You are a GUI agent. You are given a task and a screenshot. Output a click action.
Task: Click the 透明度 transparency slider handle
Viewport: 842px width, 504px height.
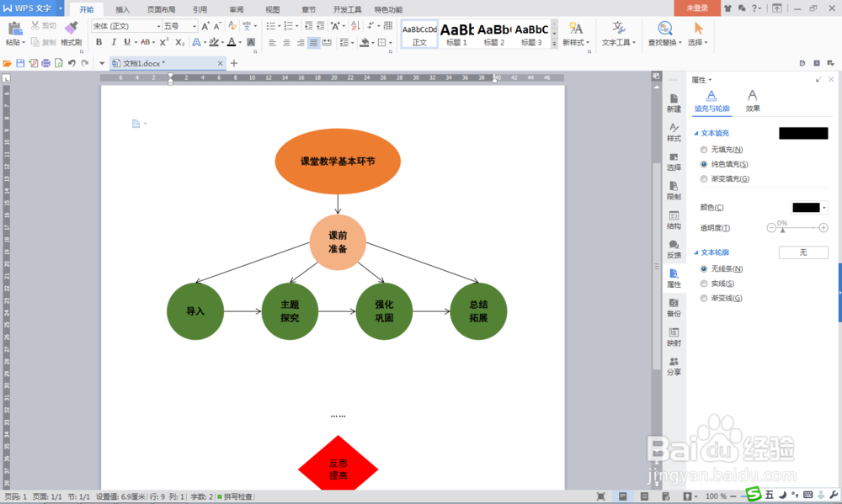782,230
